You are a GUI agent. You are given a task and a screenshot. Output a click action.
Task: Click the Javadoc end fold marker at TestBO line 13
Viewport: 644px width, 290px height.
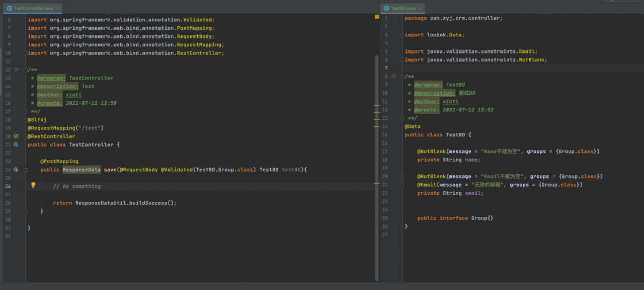(403, 118)
